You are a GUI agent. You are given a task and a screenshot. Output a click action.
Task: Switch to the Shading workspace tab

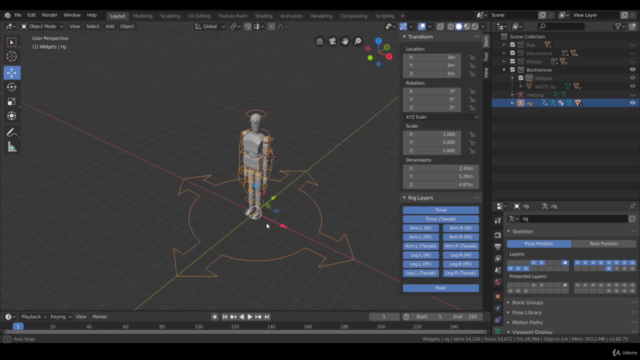tap(264, 16)
